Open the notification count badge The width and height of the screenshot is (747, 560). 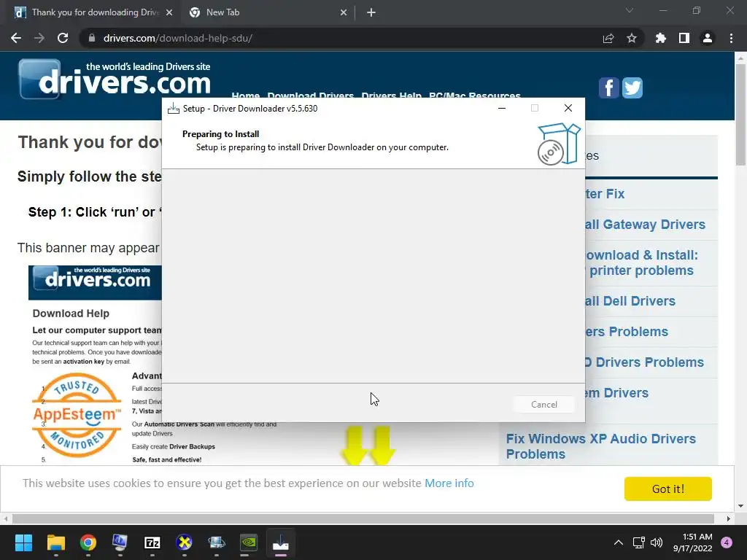point(727,542)
